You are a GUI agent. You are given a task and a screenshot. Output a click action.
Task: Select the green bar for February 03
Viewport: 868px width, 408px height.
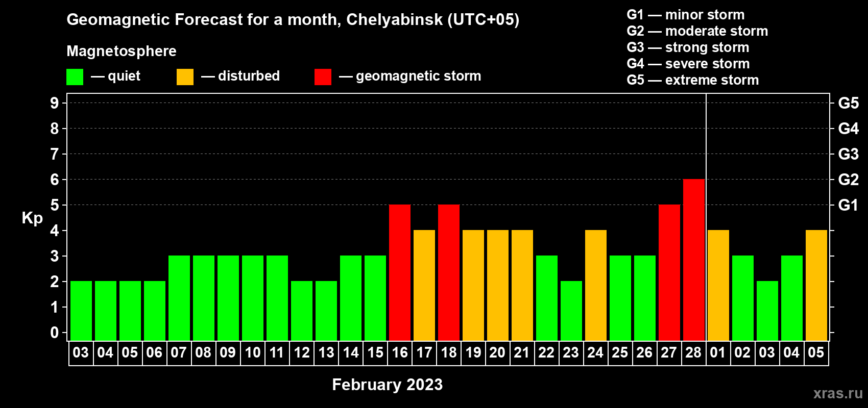point(81,311)
